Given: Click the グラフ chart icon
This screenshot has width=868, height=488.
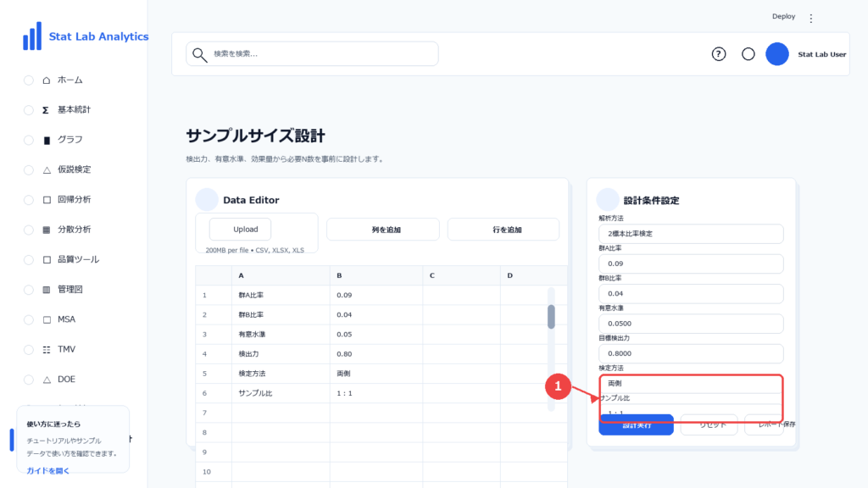Looking at the screenshot, I should click(47, 140).
